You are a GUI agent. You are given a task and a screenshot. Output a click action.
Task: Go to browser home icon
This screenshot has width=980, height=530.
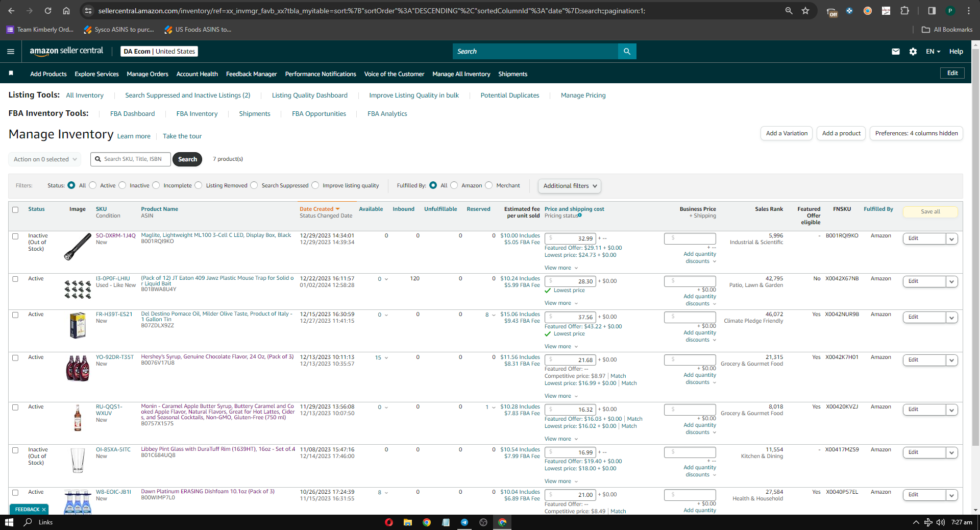66,11
